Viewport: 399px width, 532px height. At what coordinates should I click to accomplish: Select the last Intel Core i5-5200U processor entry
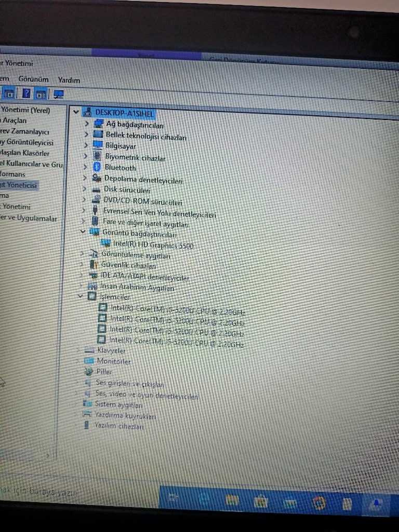[176, 341]
